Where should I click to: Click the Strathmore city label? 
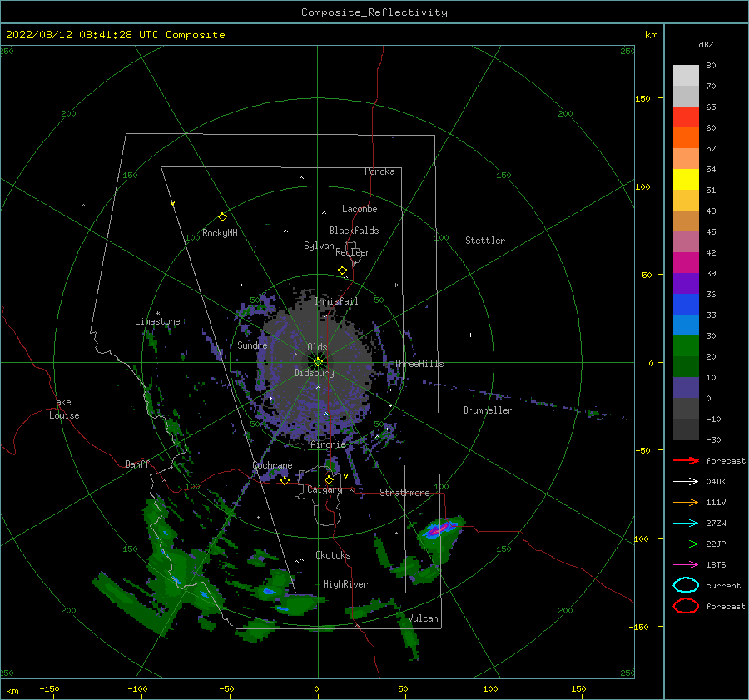(x=404, y=493)
